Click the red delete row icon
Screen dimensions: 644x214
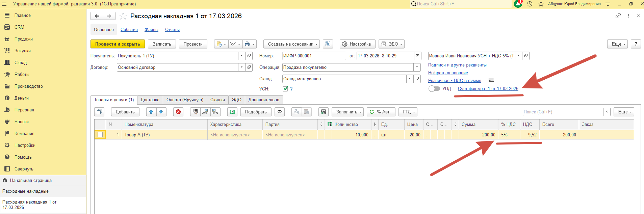[x=178, y=112]
